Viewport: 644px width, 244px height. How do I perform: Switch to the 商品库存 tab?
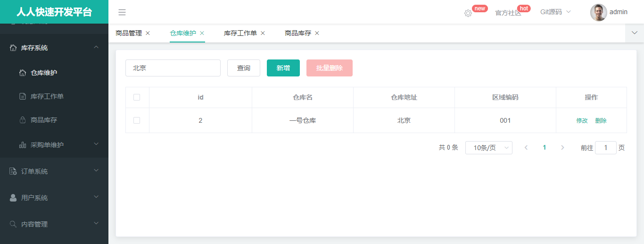pyautogui.click(x=298, y=33)
